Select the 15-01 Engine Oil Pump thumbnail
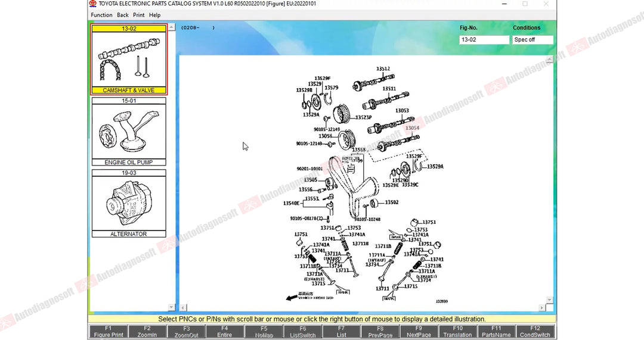Screen dimensions: 644x340 click(129, 131)
